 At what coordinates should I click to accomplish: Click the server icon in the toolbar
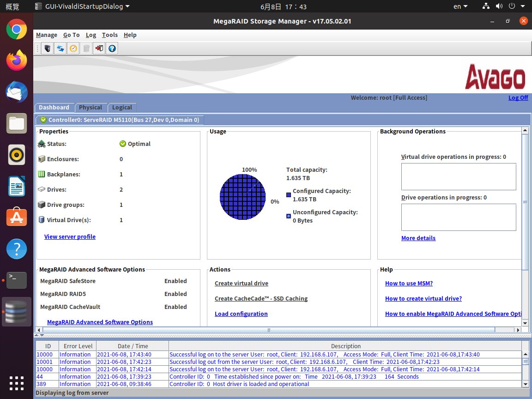[x=47, y=48]
